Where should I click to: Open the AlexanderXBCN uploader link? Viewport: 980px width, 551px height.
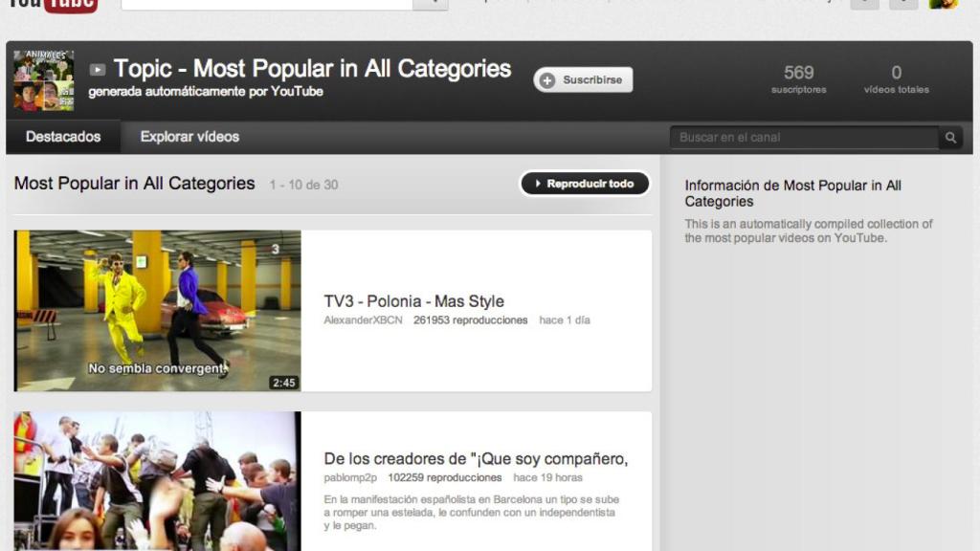(x=363, y=320)
